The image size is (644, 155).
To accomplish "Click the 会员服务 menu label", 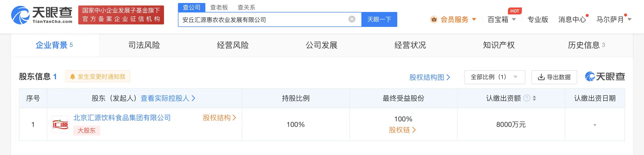I will coord(454,19).
